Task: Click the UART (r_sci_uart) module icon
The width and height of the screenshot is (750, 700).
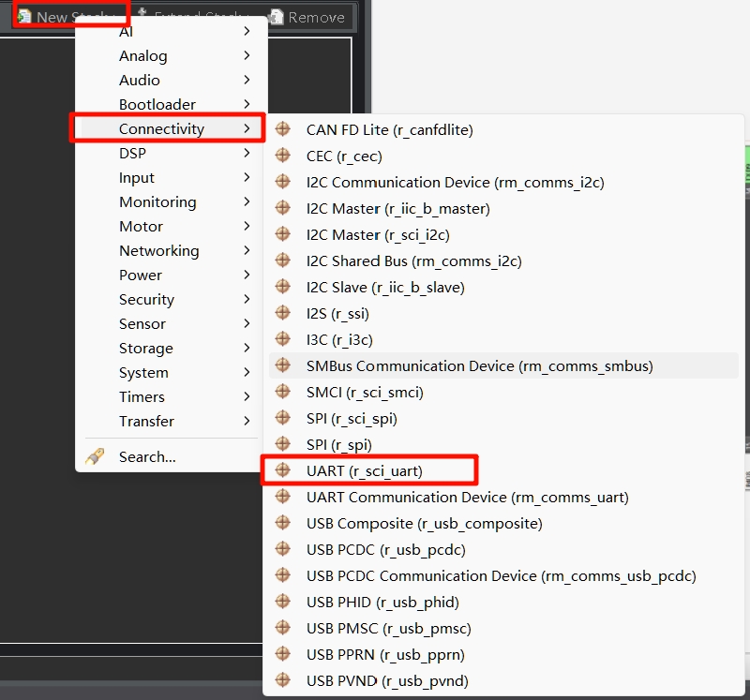Action: tap(282, 470)
